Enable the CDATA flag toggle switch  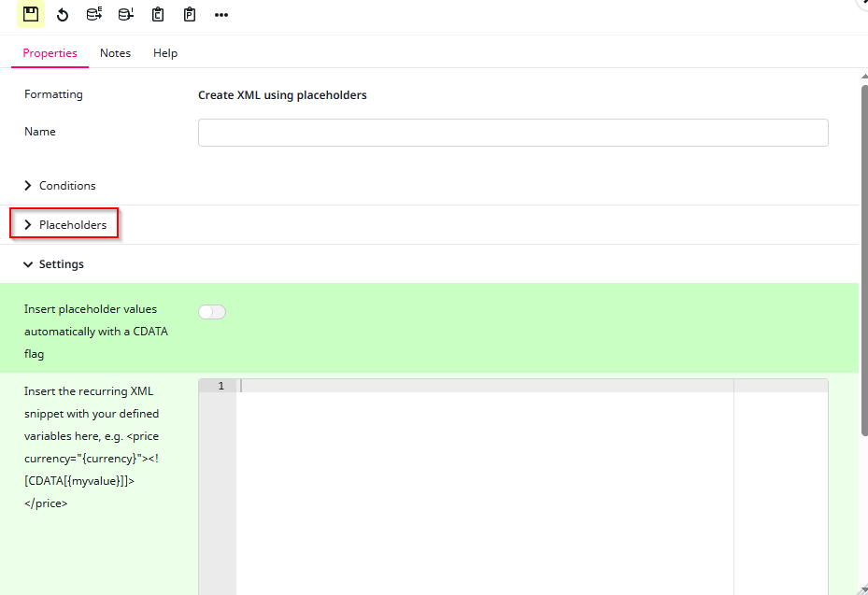click(x=212, y=312)
